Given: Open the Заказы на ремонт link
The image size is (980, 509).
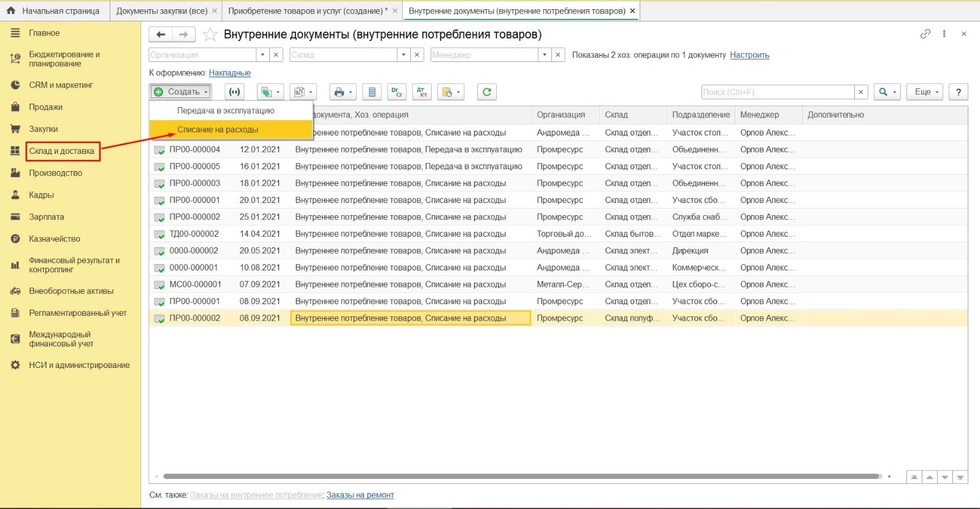Looking at the screenshot, I should tap(360, 496).
